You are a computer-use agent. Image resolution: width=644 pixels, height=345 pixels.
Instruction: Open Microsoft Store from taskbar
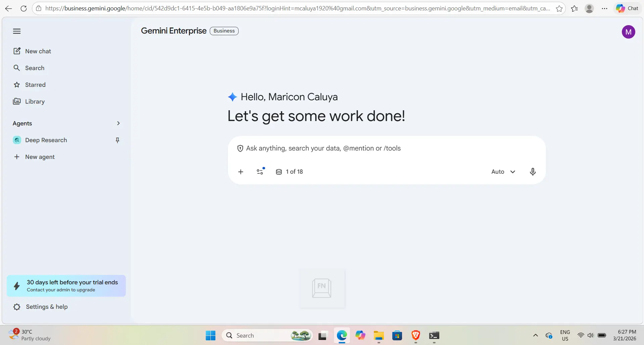[x=397, y=335]
